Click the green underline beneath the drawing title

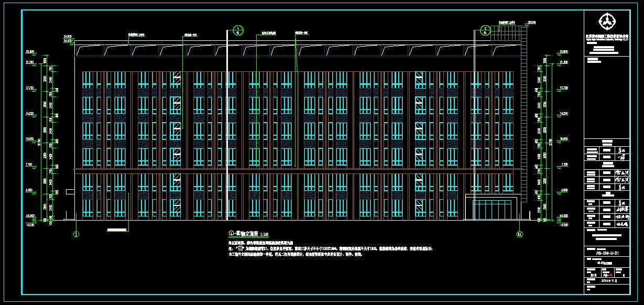pyautogui.click(x=248, y=238)
